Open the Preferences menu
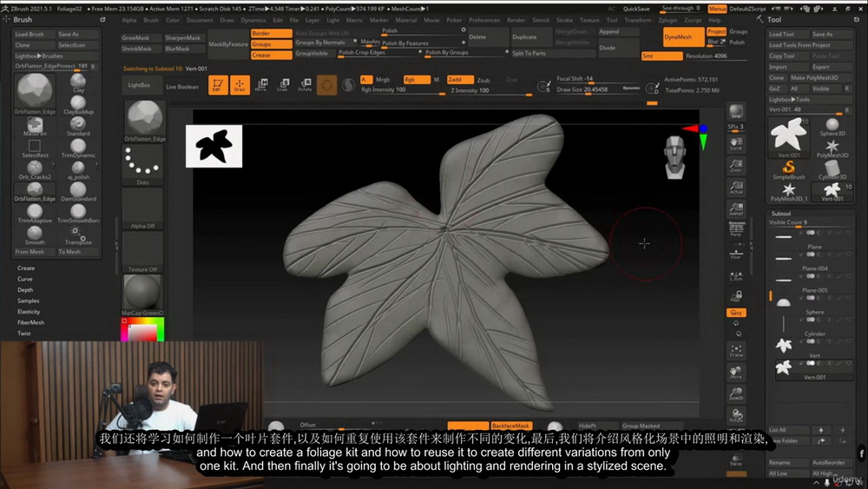868x489 pixels. pyautogui.click(x=484, y=20)
